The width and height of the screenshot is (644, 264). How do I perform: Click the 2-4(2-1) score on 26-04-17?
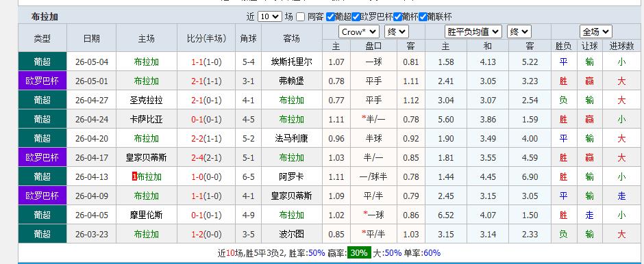pos(207,158)
